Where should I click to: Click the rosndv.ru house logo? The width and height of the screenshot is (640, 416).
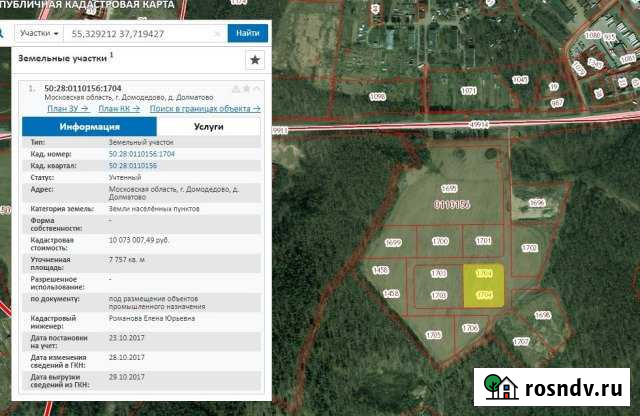(x=501, y=387)
